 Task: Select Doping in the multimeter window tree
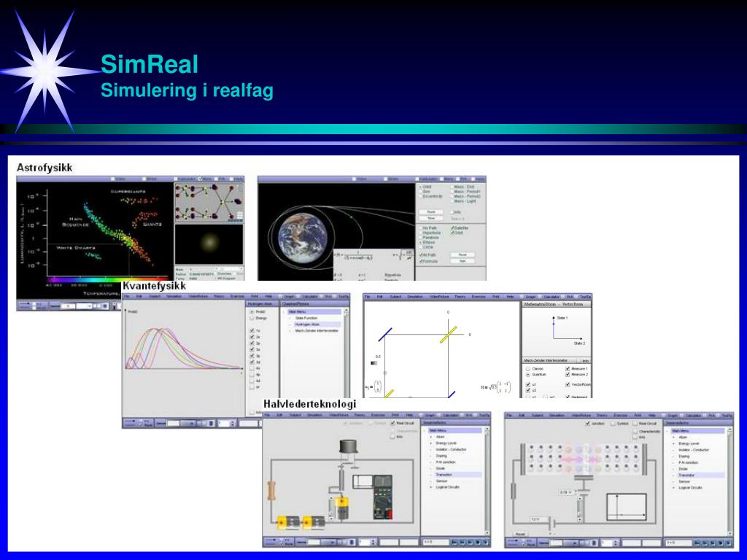coord(441,456)
